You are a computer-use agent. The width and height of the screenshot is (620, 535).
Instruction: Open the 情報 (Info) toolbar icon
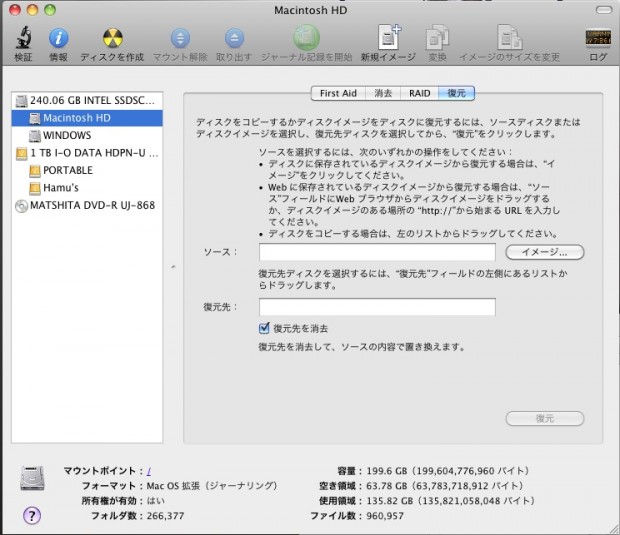59,38
